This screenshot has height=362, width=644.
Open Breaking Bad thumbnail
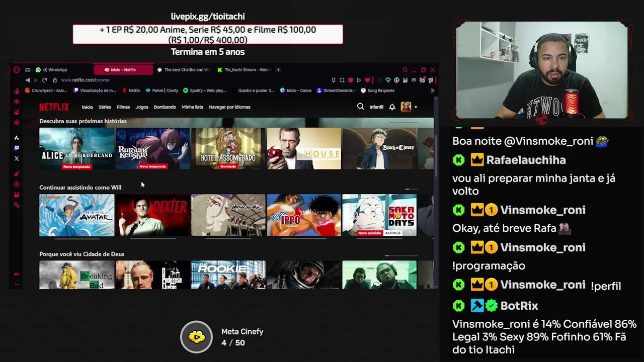77,275
